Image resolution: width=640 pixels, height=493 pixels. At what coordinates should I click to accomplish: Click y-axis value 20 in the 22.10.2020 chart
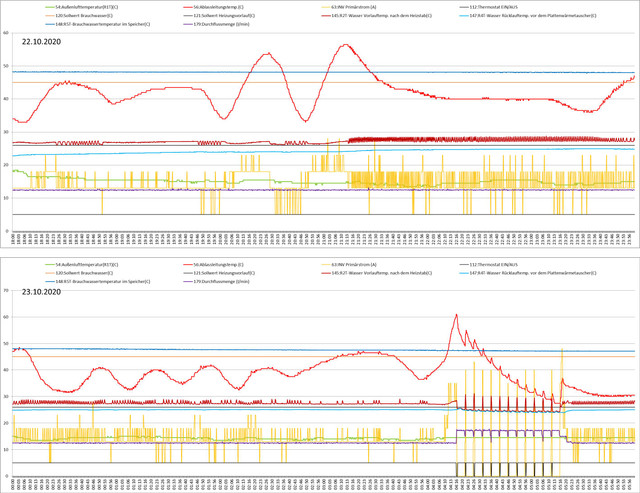tap(6, 165)
